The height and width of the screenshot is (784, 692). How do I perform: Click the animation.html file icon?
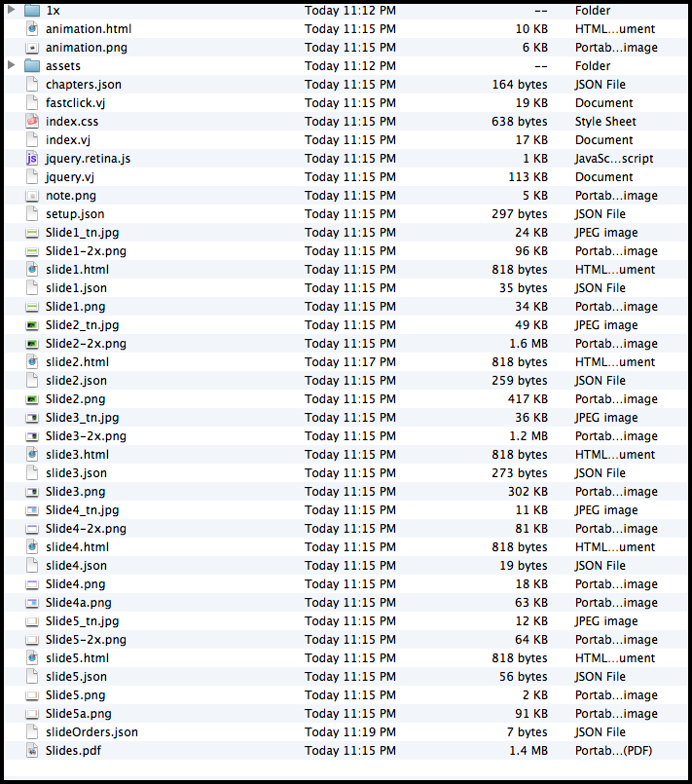click(32, 28)
